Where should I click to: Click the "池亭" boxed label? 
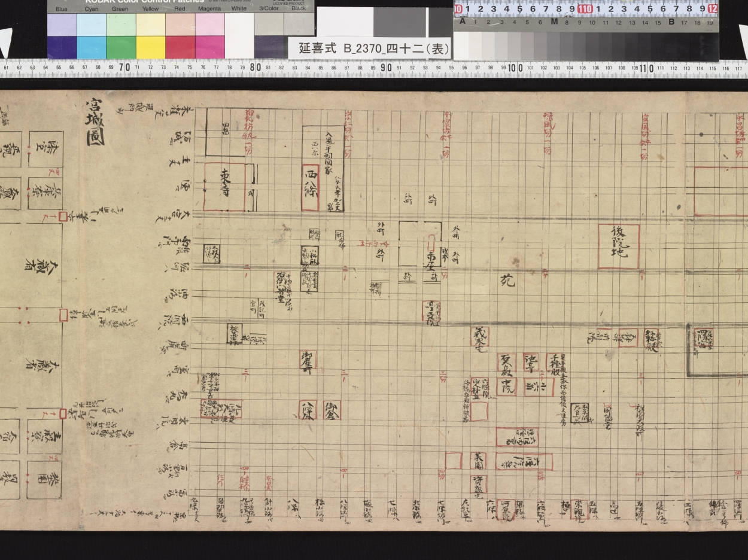(x=531, y=361)
